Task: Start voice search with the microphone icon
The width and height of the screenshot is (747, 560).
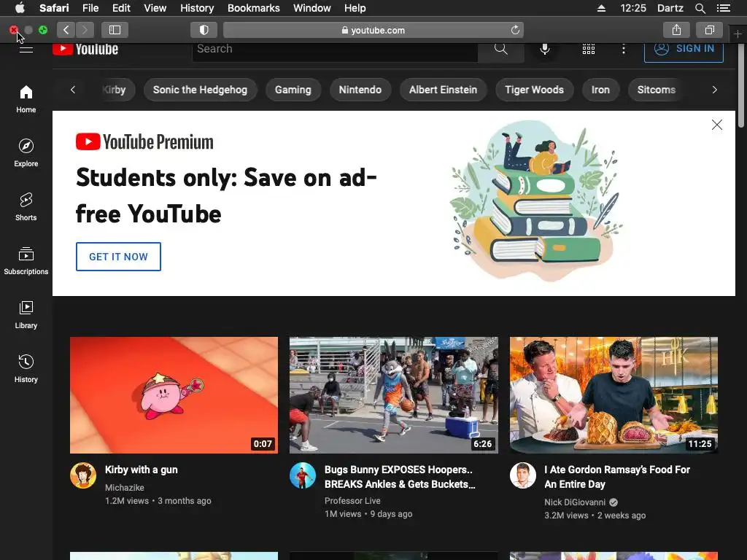Action: [544, 49]
